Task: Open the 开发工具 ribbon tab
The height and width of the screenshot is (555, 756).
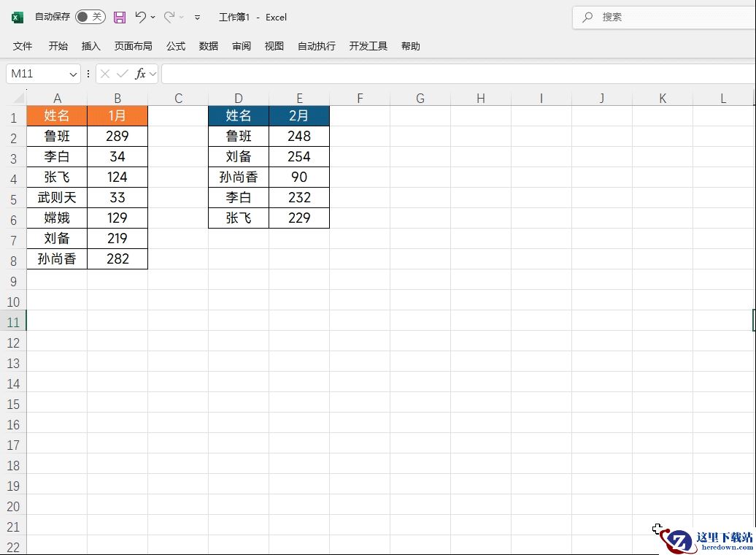Action: coord(369,46)
